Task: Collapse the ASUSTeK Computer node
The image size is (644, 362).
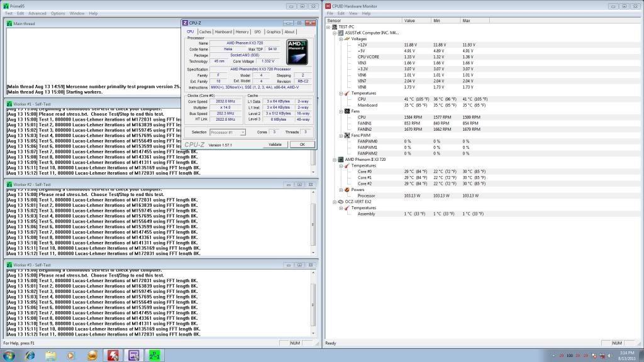Action: pyautogui.click(x=335, y=33)
